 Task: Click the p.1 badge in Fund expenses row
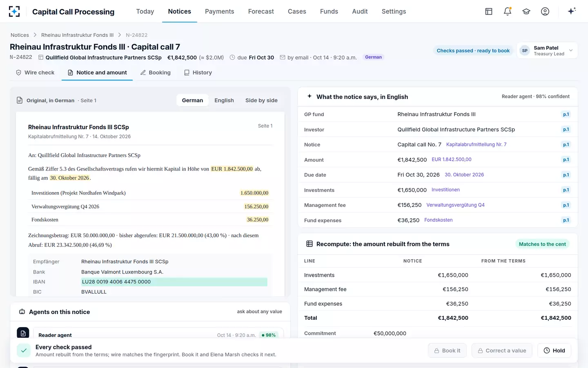(x=566, y=220)
